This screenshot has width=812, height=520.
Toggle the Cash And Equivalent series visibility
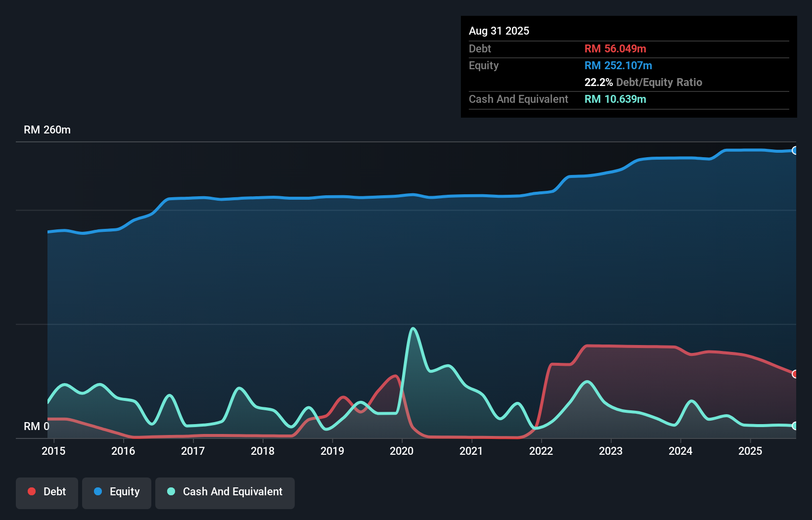[225, 492]
